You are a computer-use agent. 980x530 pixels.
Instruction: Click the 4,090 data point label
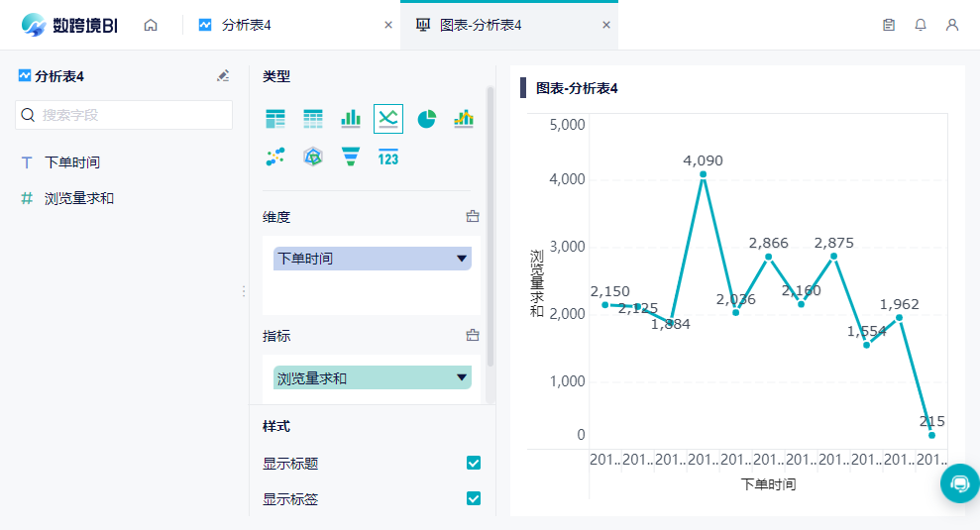(x=704, y=160)
